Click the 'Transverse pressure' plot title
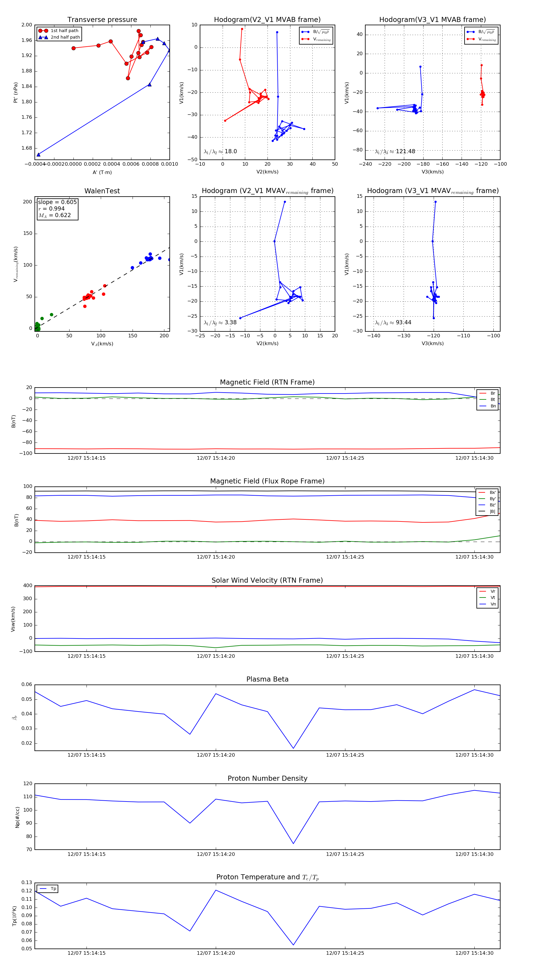The width and height of the screenshot is (535, 980). pos(102,20)
